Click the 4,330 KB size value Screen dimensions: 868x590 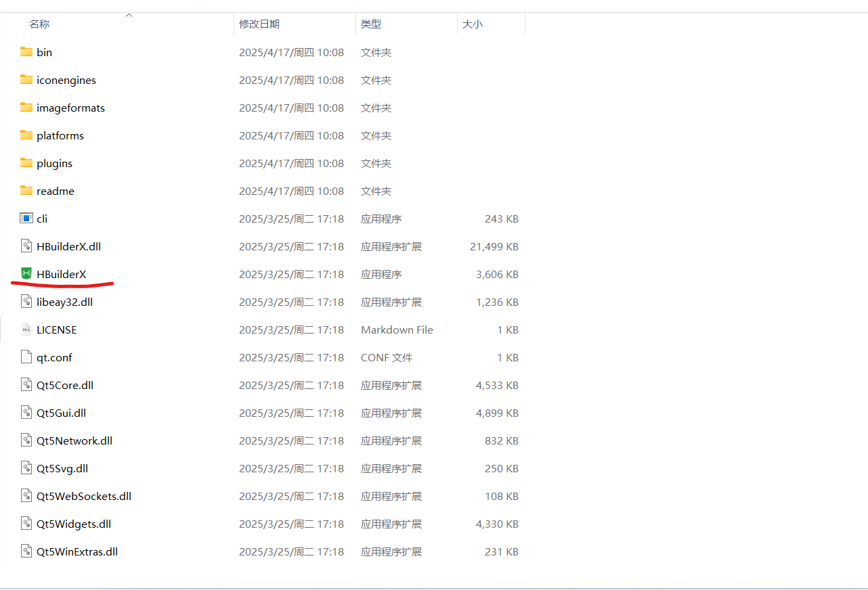(x=497, y=524)
